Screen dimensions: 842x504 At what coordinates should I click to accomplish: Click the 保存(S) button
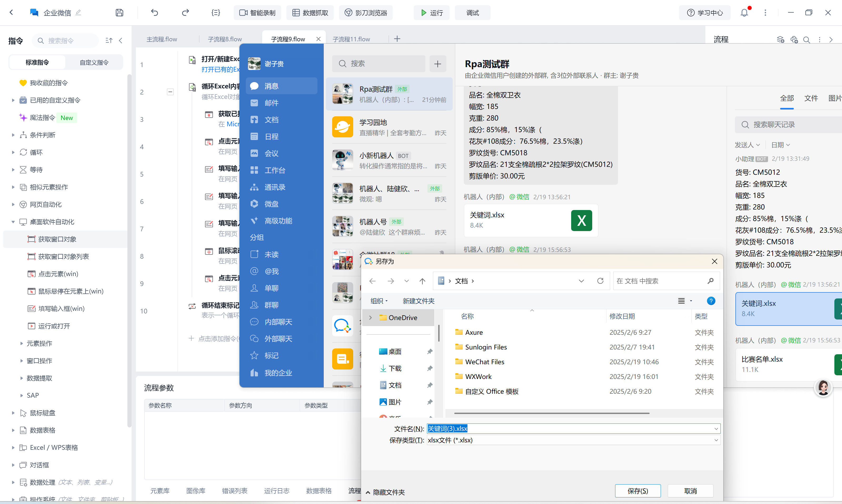[x=637, y=491]
